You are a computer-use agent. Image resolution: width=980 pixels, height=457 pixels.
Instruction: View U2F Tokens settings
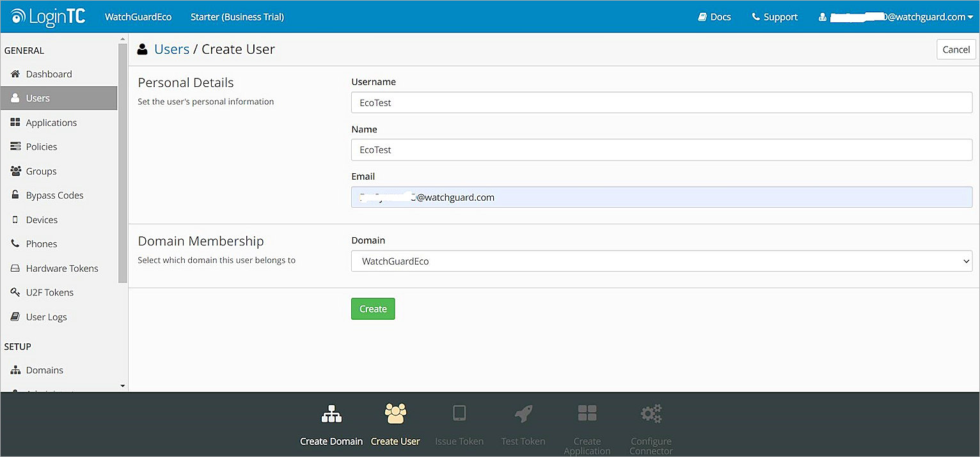(51, 292)
